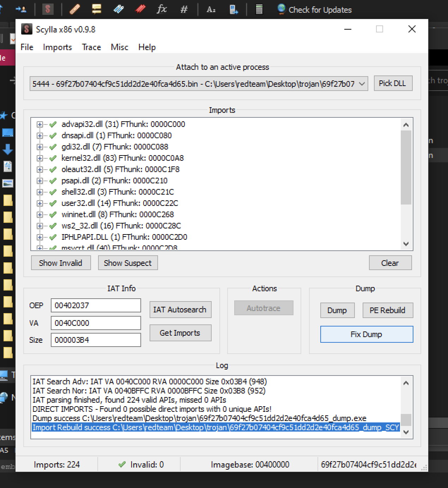Expand the oleaut32.dll import node
This screenshot has width=448, height=488.
coord(40,170)
